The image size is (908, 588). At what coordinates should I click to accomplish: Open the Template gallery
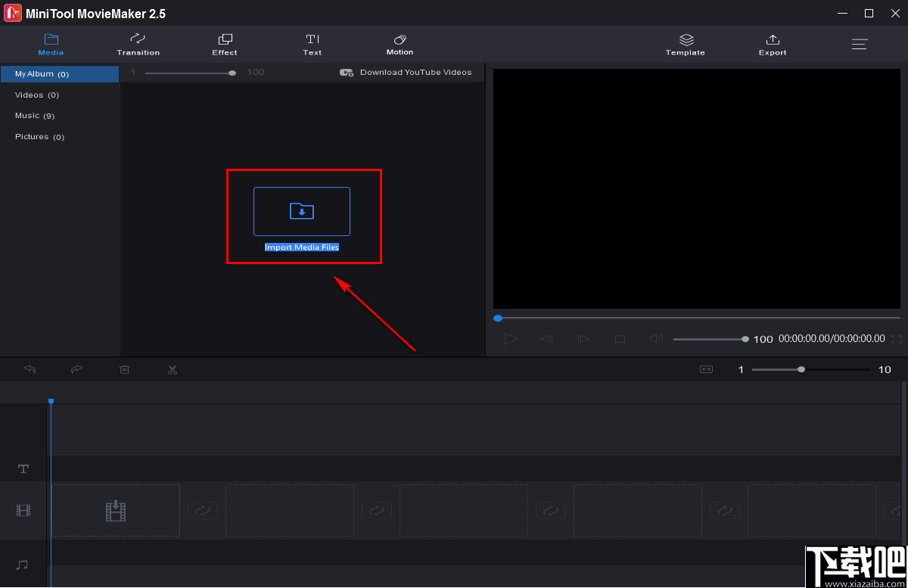click(x=685, y=44)
